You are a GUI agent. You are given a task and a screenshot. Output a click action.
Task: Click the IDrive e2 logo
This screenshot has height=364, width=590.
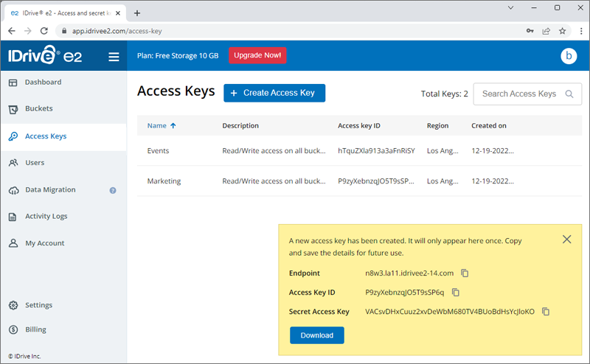pyautogui.click(x=45, y=55)
